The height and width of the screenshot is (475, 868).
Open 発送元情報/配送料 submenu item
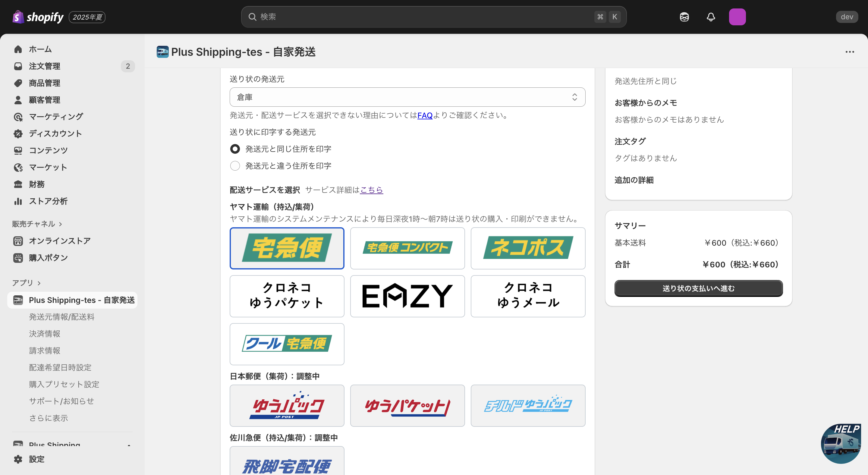point(62,317)
